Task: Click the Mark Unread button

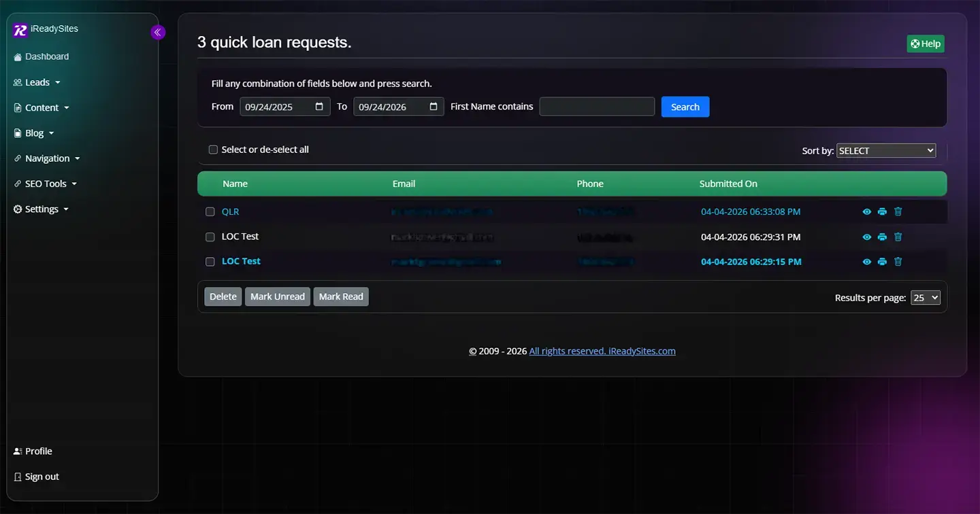Action: click(278, 296)
